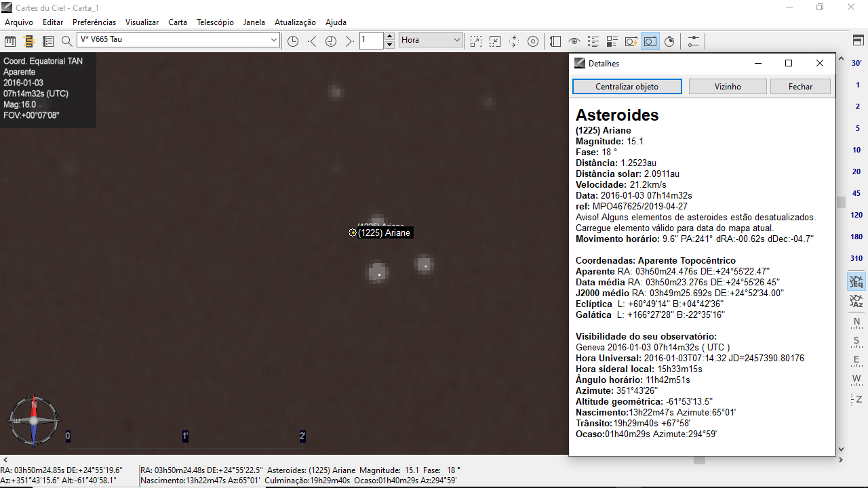Expand the V* V665 Tau search dropdown
This screenshot has width=868, height=488.
pyautogui.click(x=274, y=40)
